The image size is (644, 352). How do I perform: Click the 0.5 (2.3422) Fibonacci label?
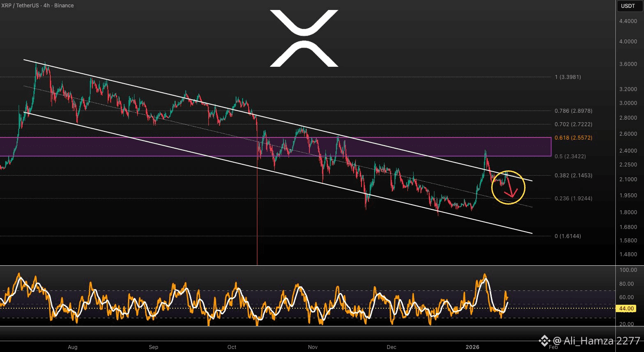tap(571, 156)
